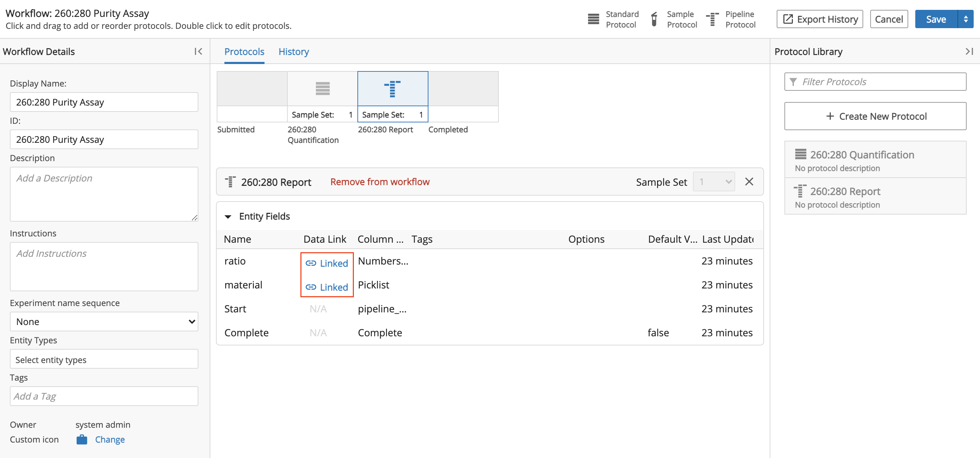Click the Last Updated column header
The width and height of the screenshot is (980, 458).
pyautogui.click(x=728, y=239)
